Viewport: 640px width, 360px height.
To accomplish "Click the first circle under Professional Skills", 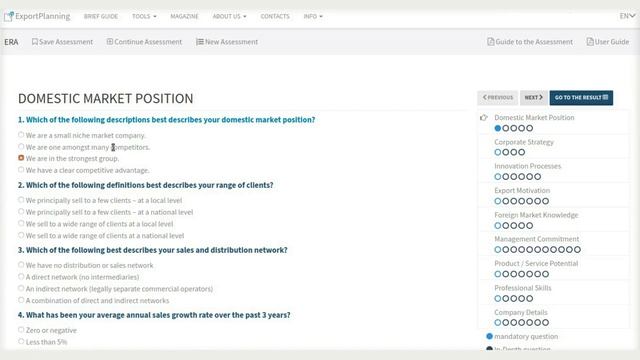I will (x=498, y=299).
